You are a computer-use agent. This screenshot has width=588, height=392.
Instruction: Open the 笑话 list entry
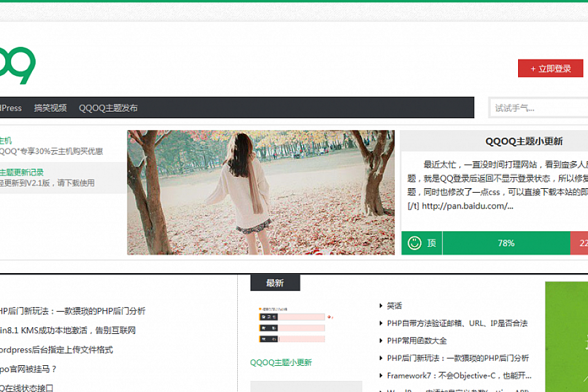click(x=394, y=306)
